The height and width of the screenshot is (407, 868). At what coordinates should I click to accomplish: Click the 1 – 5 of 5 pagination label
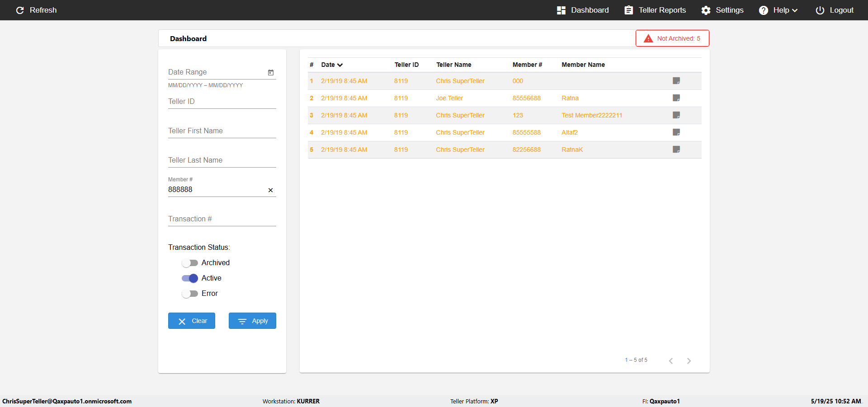[636, 360]
